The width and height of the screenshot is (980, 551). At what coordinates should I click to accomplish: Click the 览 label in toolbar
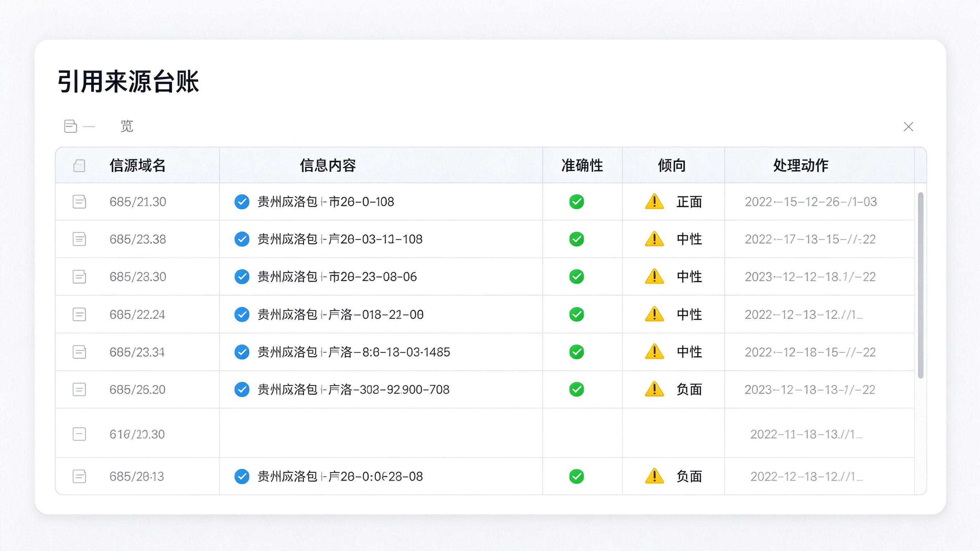click(x=127, y=126)
